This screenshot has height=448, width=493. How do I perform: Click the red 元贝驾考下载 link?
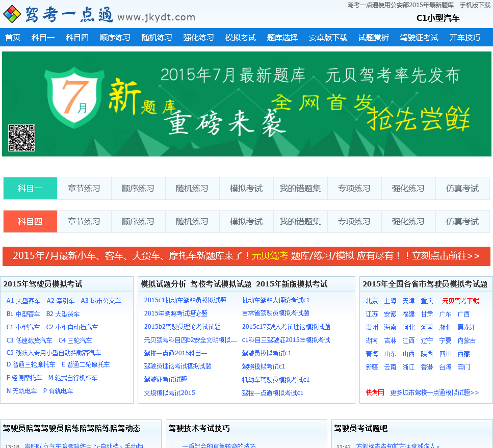[460, 301]
